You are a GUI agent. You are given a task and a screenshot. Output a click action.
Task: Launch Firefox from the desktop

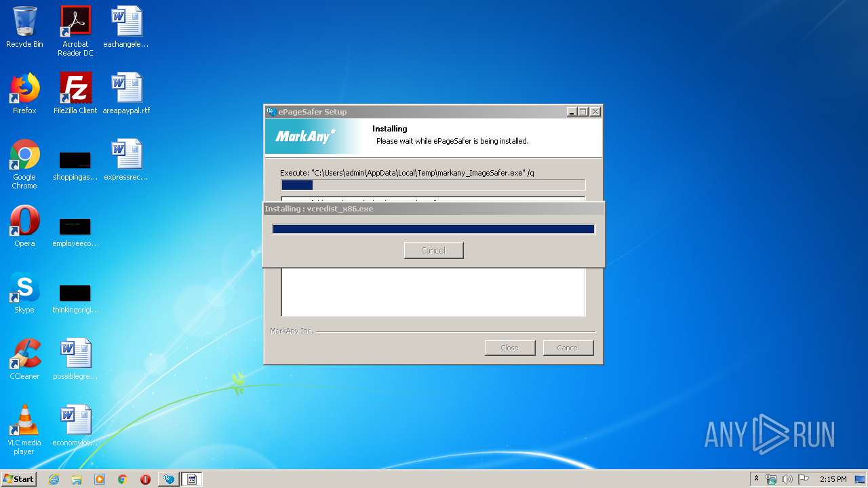click(24, 94)
